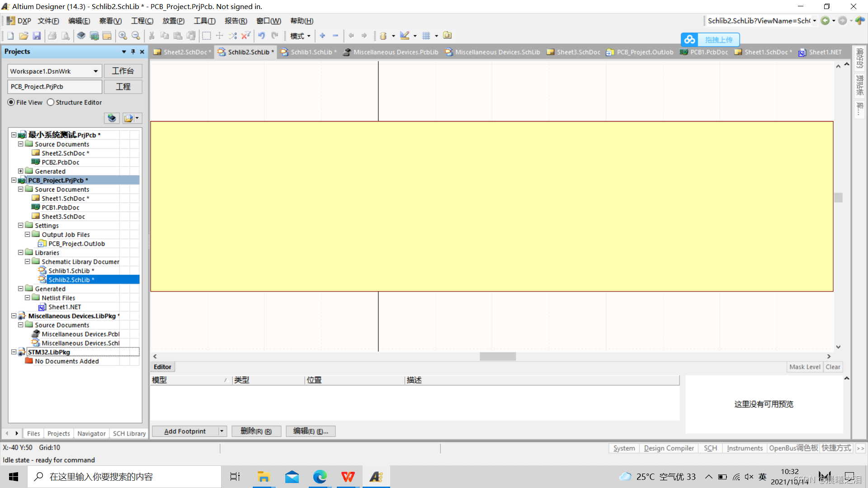The image size is (868, 488).
Task: Select the Structure Editor radio button
Action: (51, 103)
